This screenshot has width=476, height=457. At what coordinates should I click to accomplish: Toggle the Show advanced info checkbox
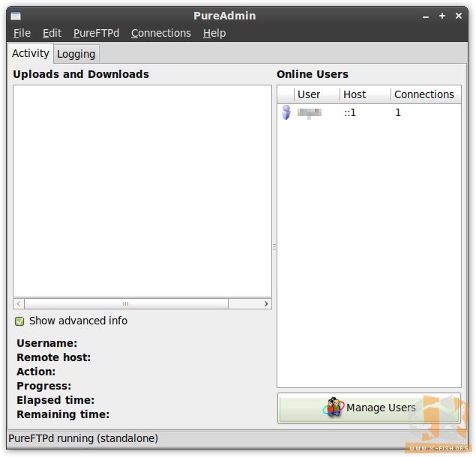[19, 321]
